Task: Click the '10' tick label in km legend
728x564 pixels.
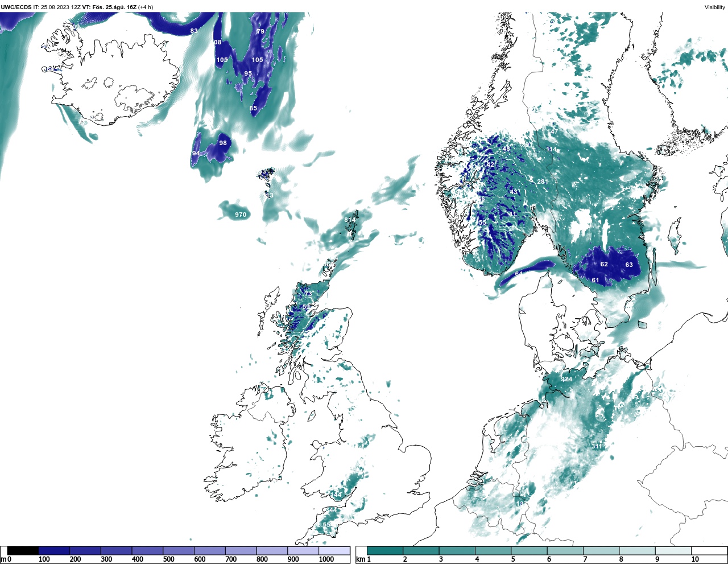Action: click(x=695, y=559)
